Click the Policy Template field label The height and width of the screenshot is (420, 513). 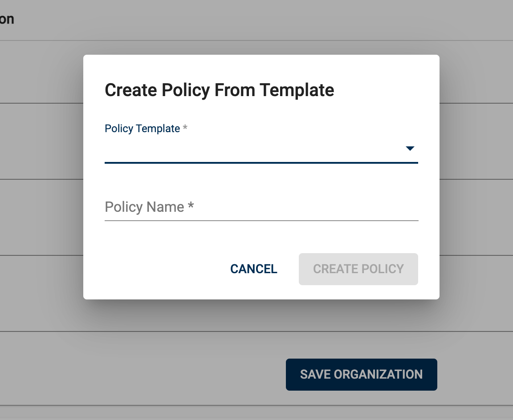(x=142, y=129)
